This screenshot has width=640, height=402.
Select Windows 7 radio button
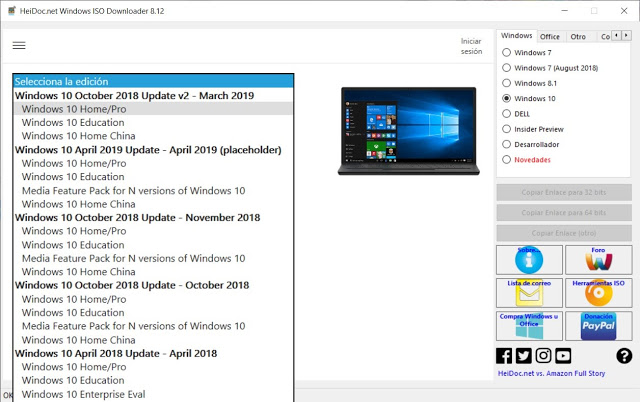tap(507, 52)
